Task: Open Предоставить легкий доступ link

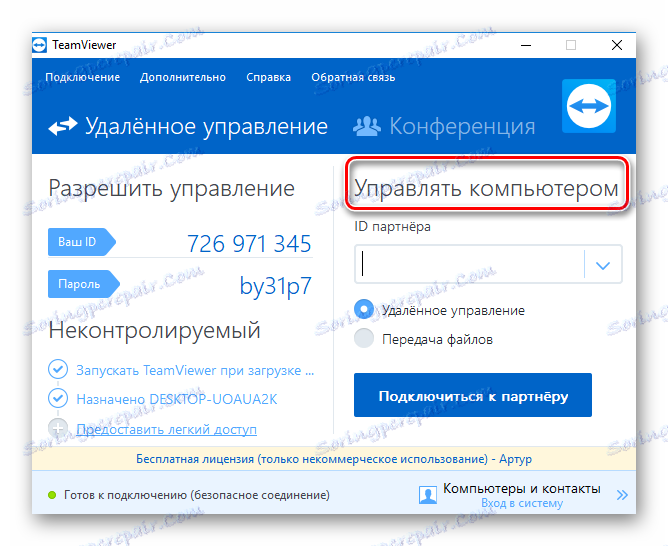Action: (x=167, y=429)
